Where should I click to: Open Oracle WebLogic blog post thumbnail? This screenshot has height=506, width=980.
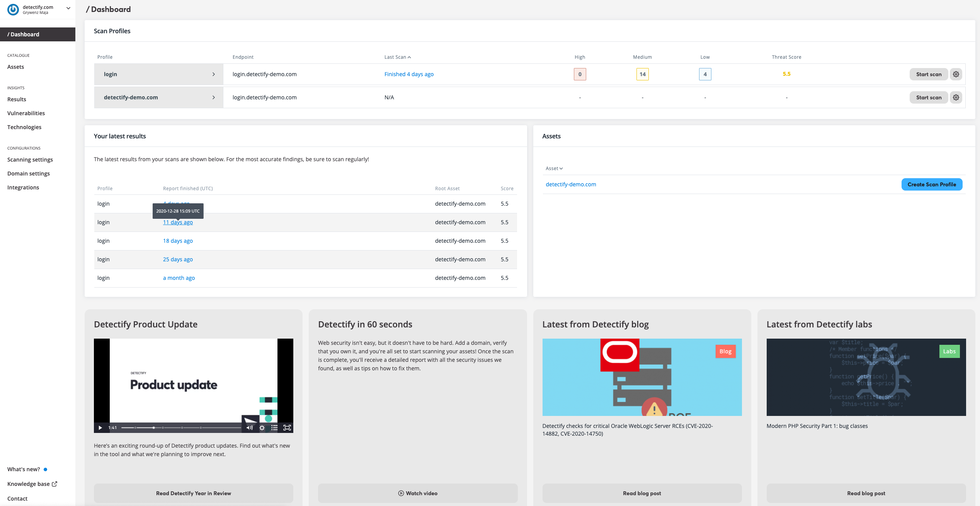642,377
